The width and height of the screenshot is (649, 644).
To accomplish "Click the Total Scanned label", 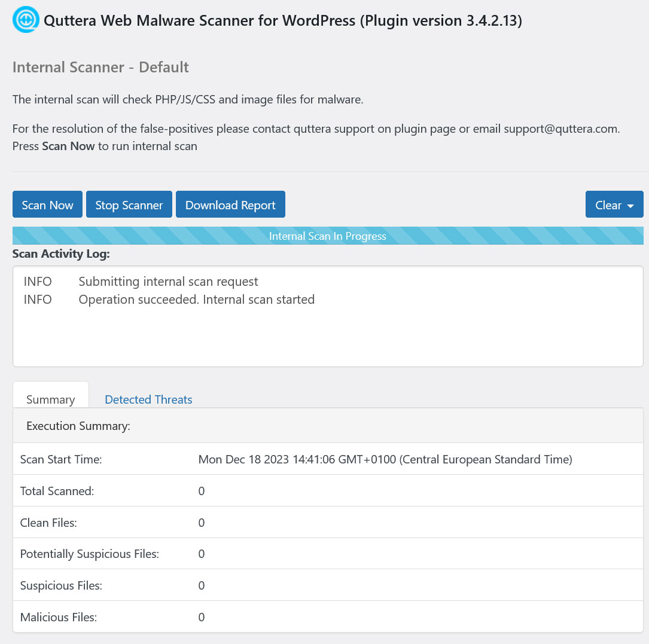I will pos(57,491).
